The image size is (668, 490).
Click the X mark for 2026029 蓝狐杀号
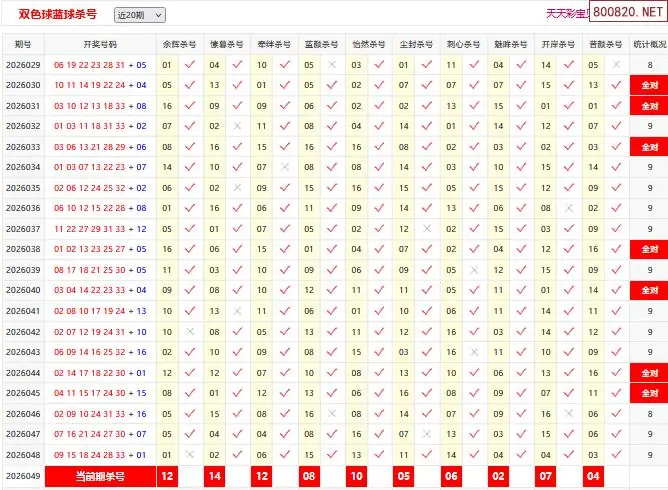332,65
